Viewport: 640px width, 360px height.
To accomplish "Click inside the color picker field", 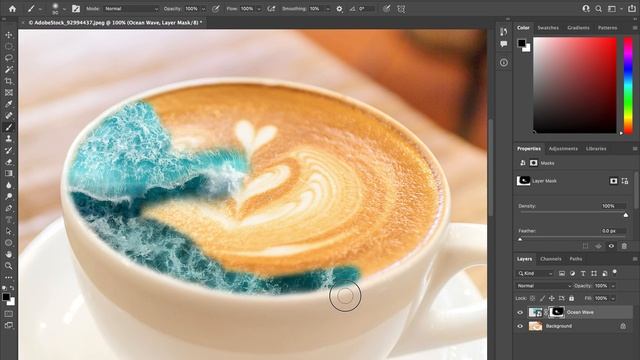I will tap(575, 85).
